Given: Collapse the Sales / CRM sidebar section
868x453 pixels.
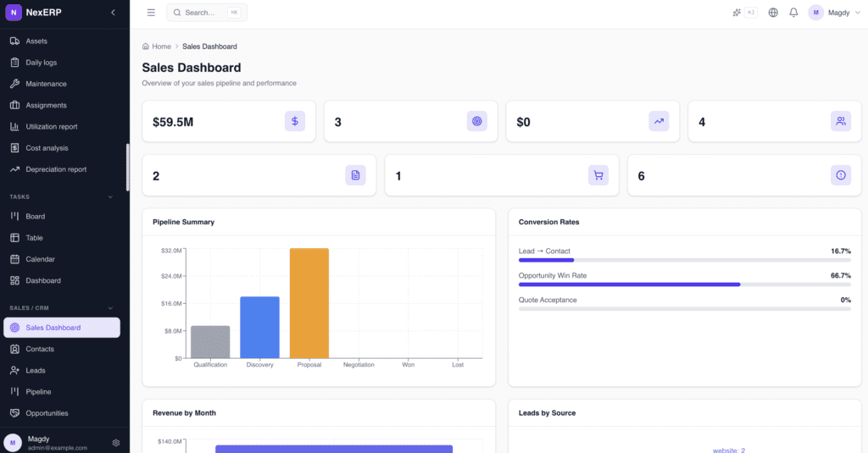Looking at the screenshot, I should [x=110, y=308].
